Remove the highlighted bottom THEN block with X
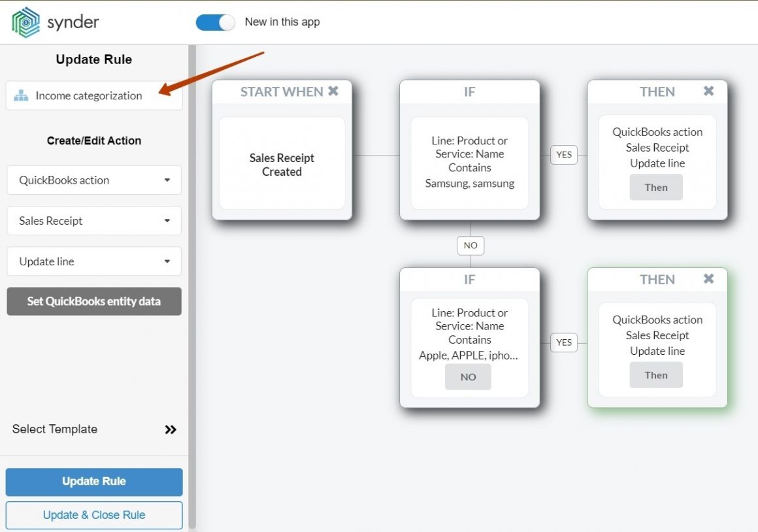This screenshot has width=758, height=532. (x=709, y=278)
